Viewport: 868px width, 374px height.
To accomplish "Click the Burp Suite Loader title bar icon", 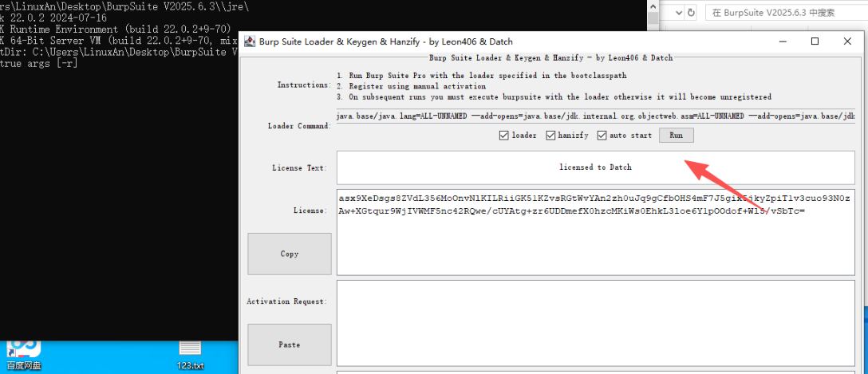I will (250, 41).
